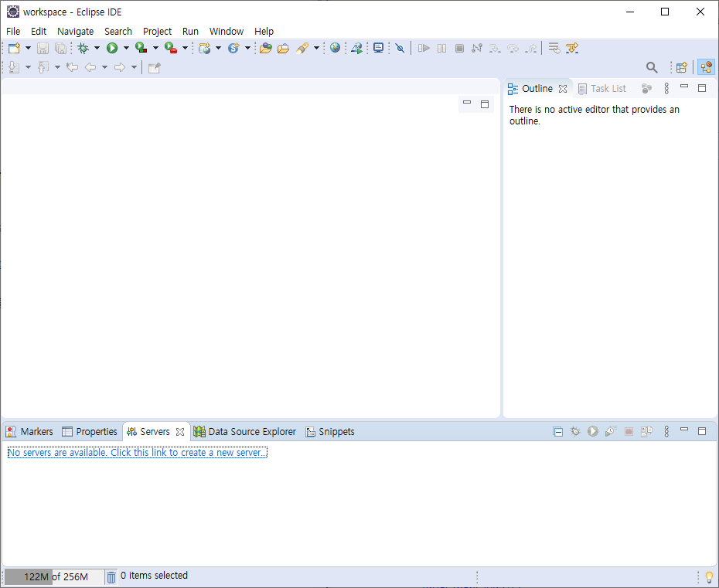Switch to the Markers tab

coord(29,432)
